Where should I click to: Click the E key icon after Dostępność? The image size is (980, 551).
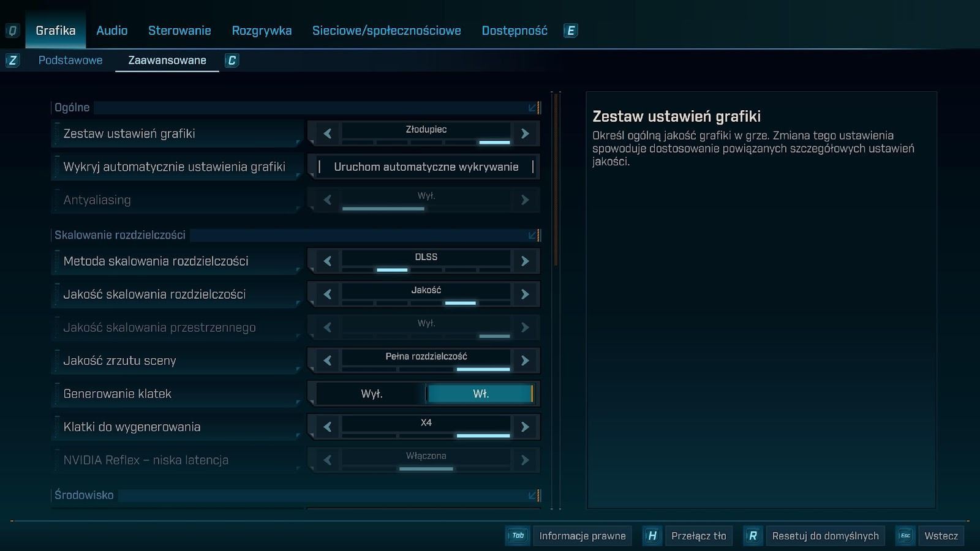tap(570, 31)
